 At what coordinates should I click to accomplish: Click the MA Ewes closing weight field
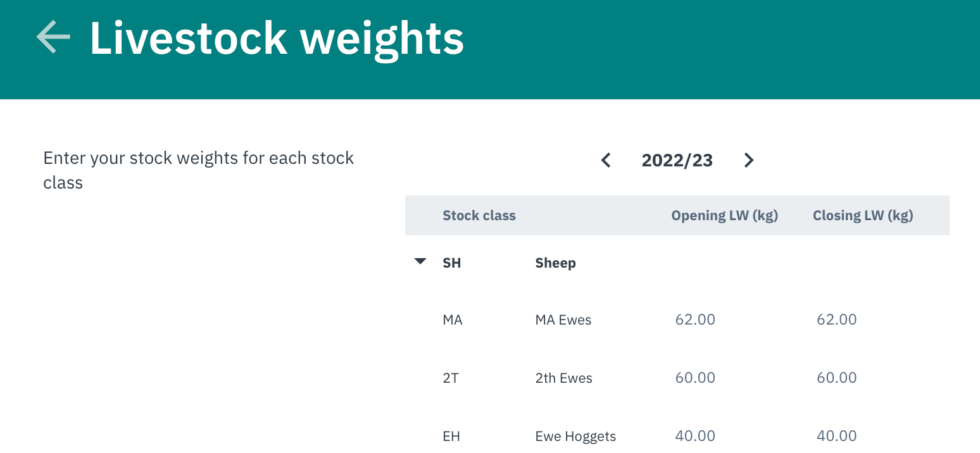(x=837, y=320)
